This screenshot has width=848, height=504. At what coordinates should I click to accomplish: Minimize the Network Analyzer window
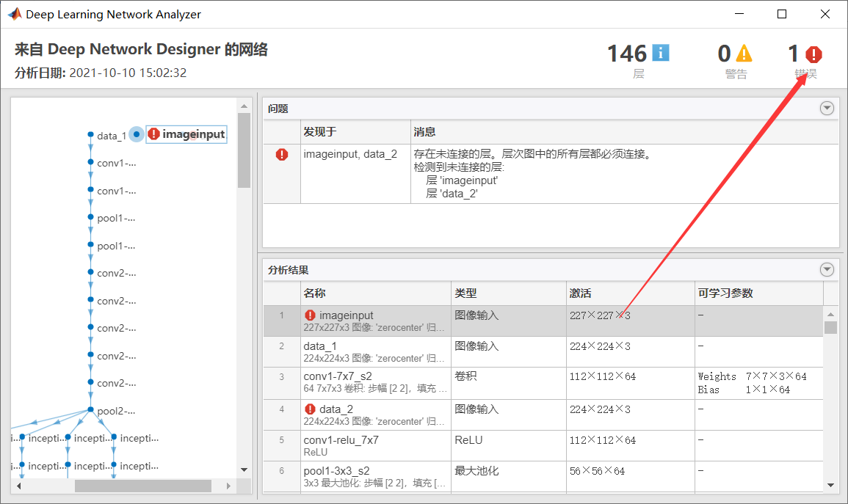point(739,14)
